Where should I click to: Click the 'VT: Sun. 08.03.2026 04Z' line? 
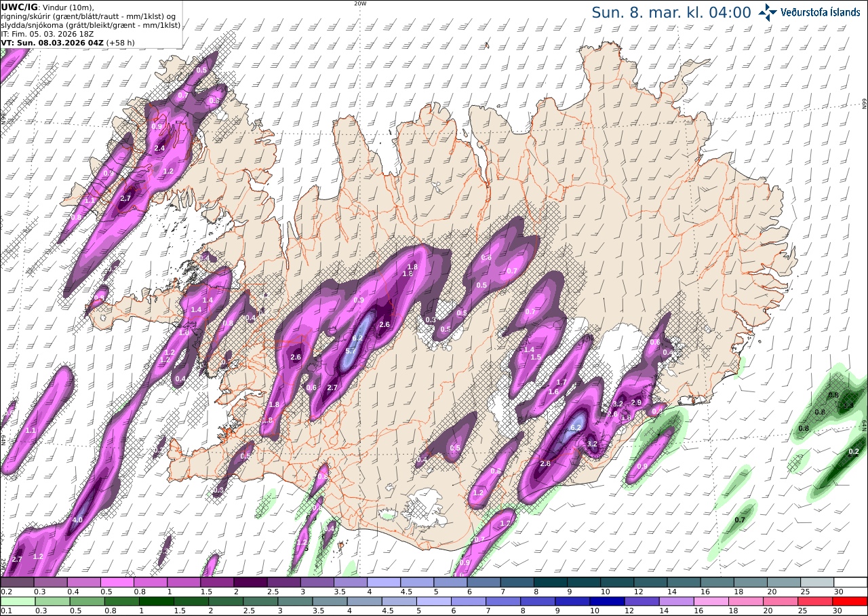52,42
